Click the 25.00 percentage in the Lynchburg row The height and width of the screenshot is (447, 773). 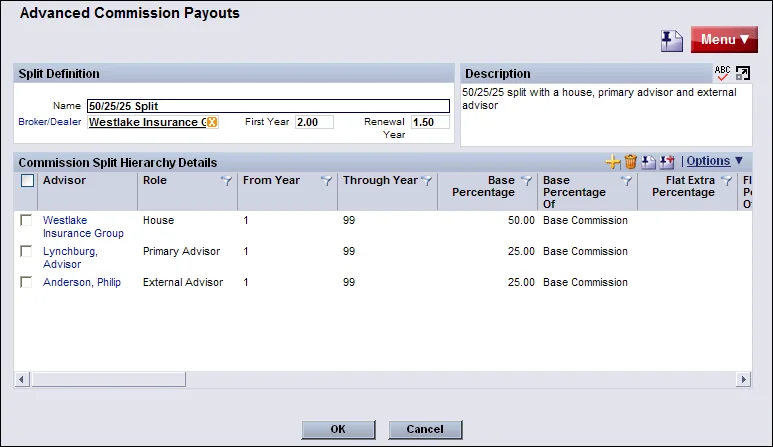(521, 251)
